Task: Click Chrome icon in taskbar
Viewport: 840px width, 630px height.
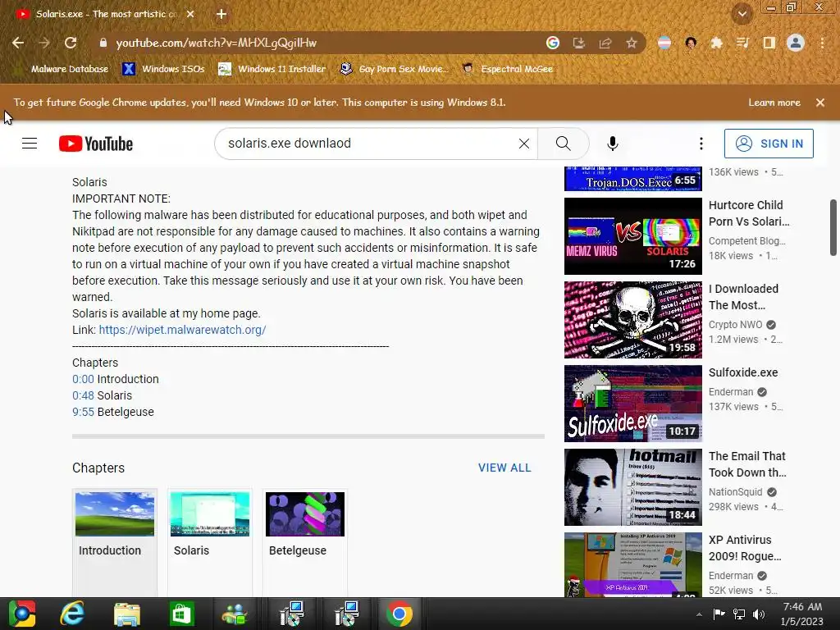Action: [x=399, y=614]
